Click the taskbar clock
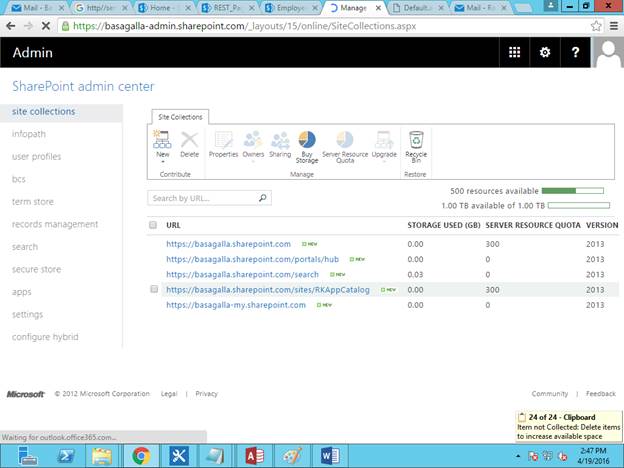This screenshot has height=468, width=624. [593, 456]
